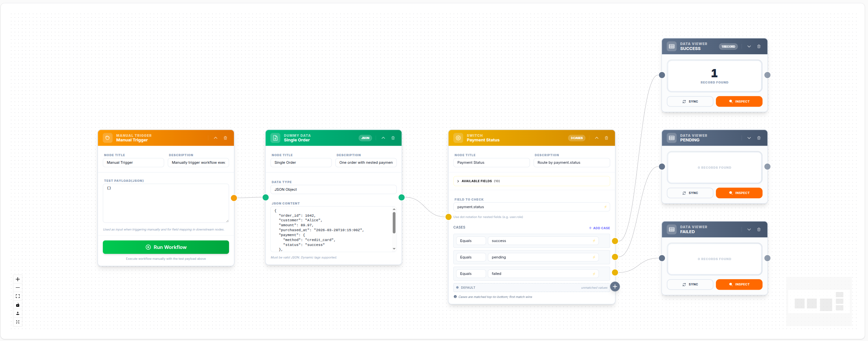Select the export/upload icon in the canvas toolbar
868x341 pixels.
(17, 313)
